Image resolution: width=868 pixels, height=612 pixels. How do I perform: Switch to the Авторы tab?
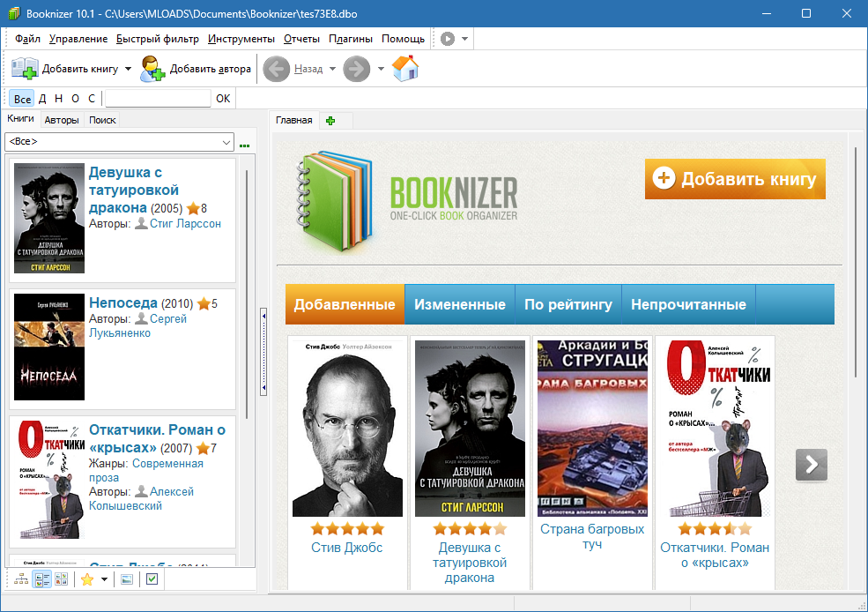[x=62, y=120]
